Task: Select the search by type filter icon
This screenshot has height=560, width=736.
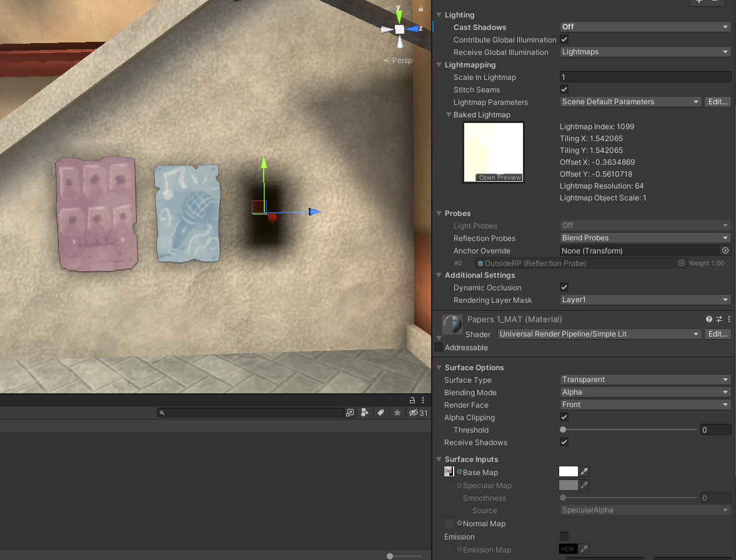Action: 365,412
